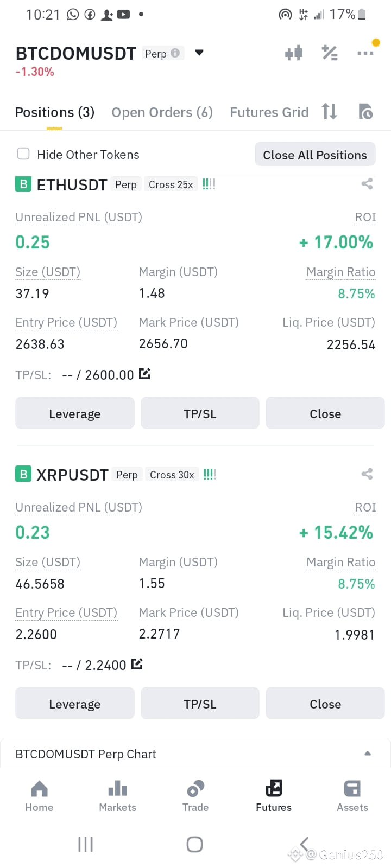The width and height of the screenshot is (391, 868).
Task: Switch to the Open Orders (6) tab
Action: [162, 112]
